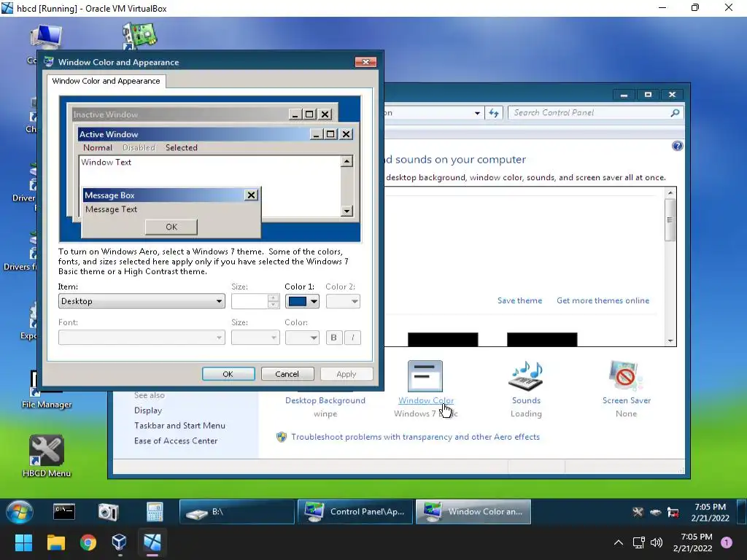Open the Color 1 picker dropdown
Image resolution: width=747 pixels, height=560 pixels.
[x=302, y=301]
